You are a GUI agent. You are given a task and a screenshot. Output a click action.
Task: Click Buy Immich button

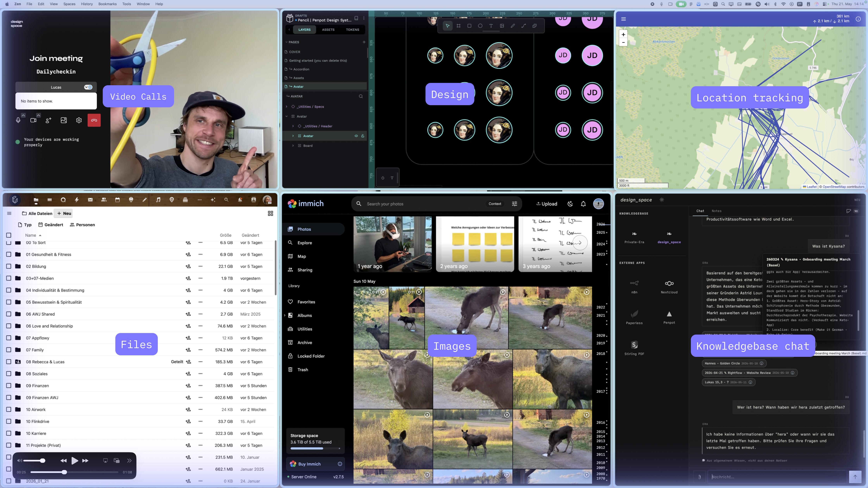click(x=315, y=464)
